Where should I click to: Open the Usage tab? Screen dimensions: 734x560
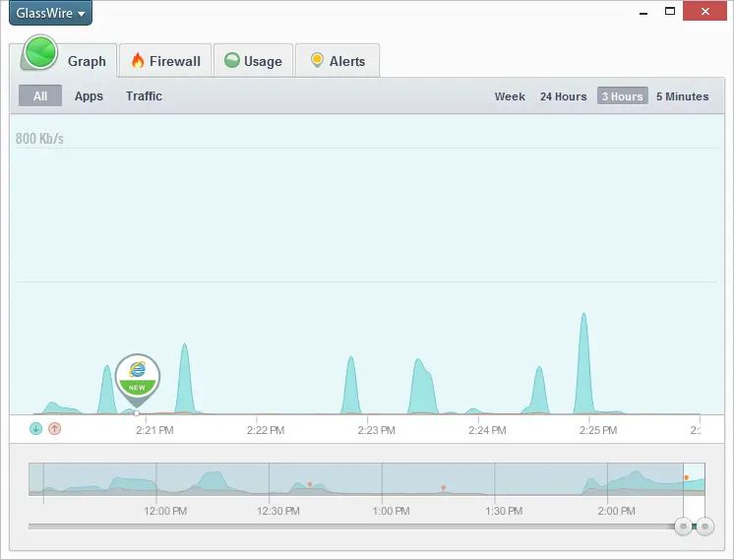pos(253,61)
